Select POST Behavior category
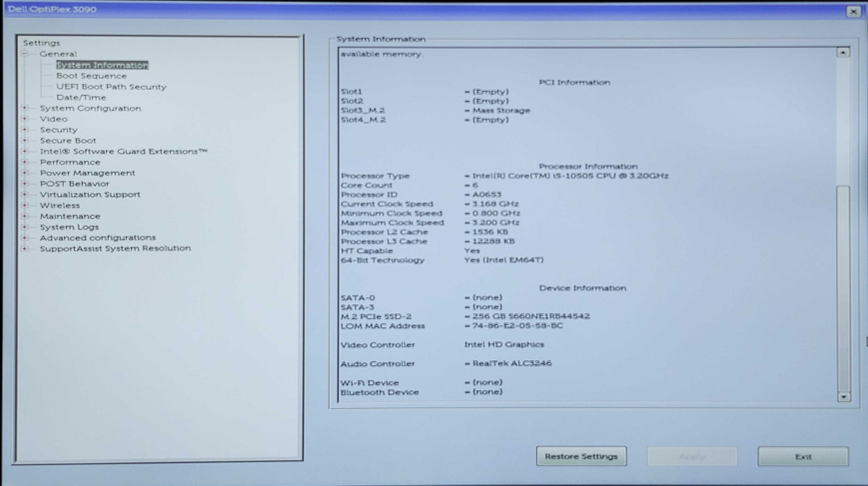The height and width of the screenshot is (486, 868). [x=74, y=184]
